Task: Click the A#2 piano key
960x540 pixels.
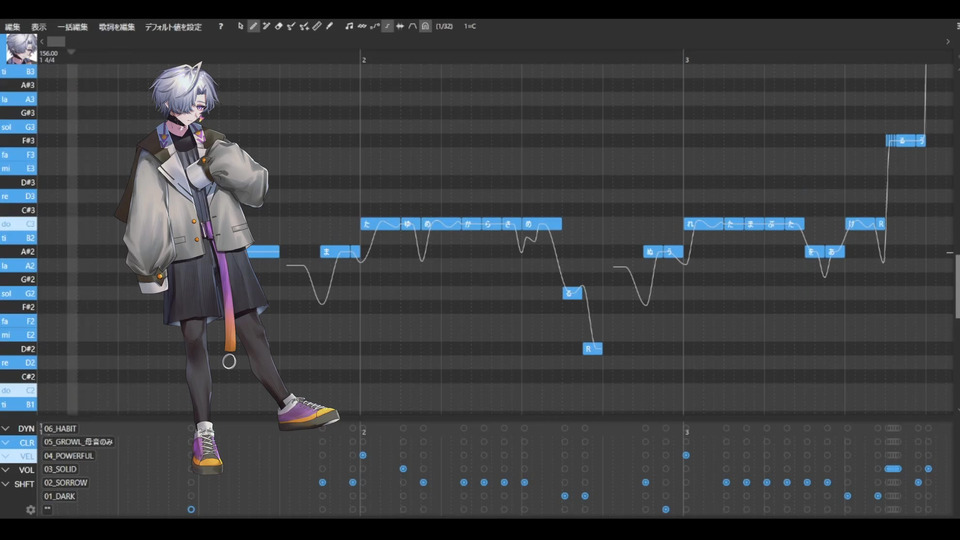Action: (18, 252)
